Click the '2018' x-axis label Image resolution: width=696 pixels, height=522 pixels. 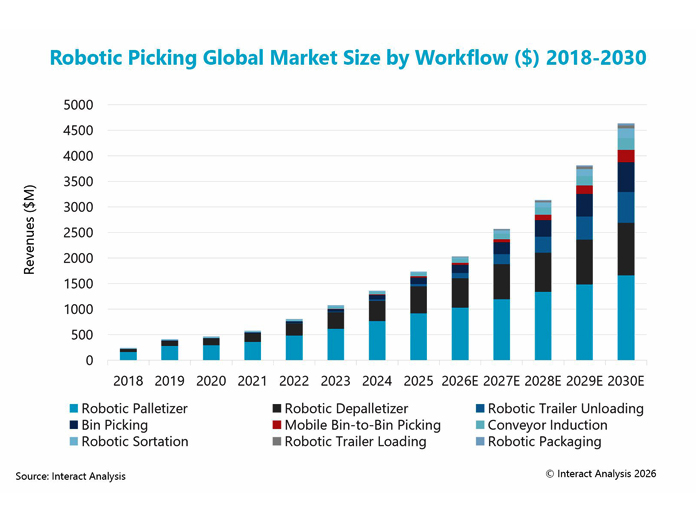click(128, 381)
